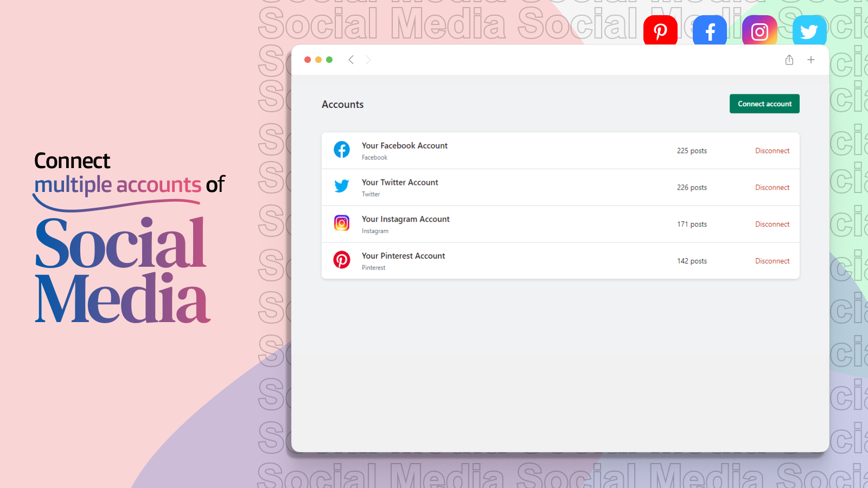Click the Connect account button
Screen dimensions: 868x488
764,104
